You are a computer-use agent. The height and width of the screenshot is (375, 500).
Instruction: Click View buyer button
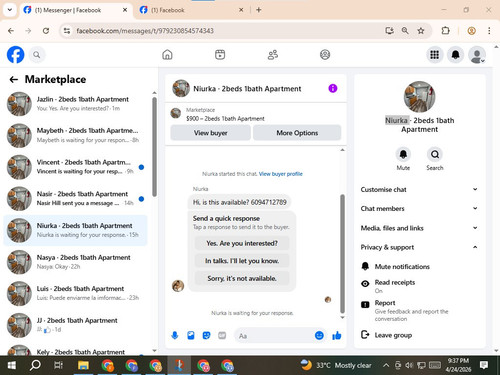(x=210, y=133)
